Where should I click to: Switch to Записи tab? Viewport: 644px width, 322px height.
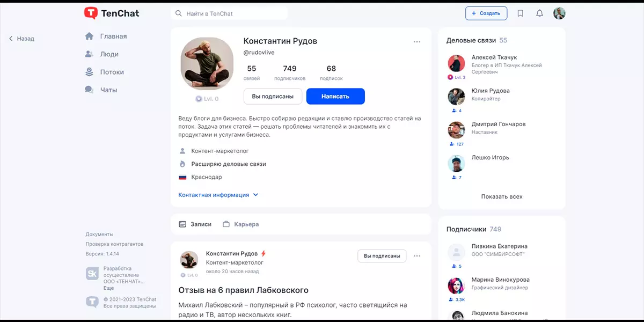(x=195, y=224)
